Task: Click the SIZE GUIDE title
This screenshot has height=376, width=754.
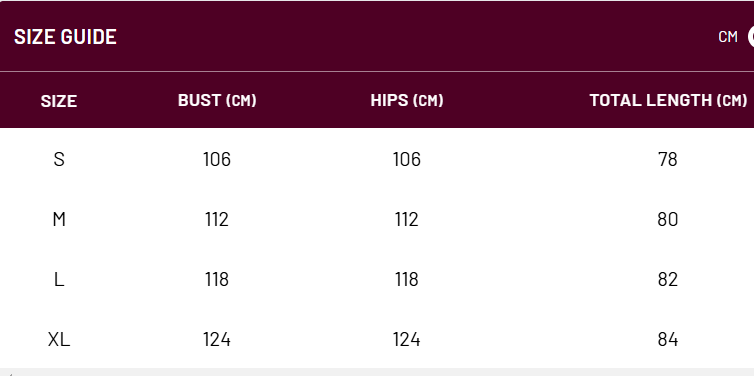Action: pyautogui.click(x=65, y=37)
